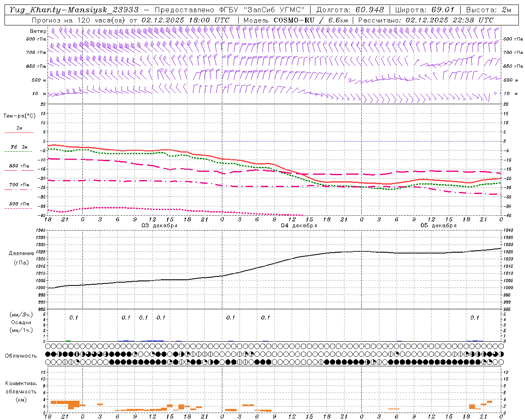Click the Облачность cloud cover label

21,356
